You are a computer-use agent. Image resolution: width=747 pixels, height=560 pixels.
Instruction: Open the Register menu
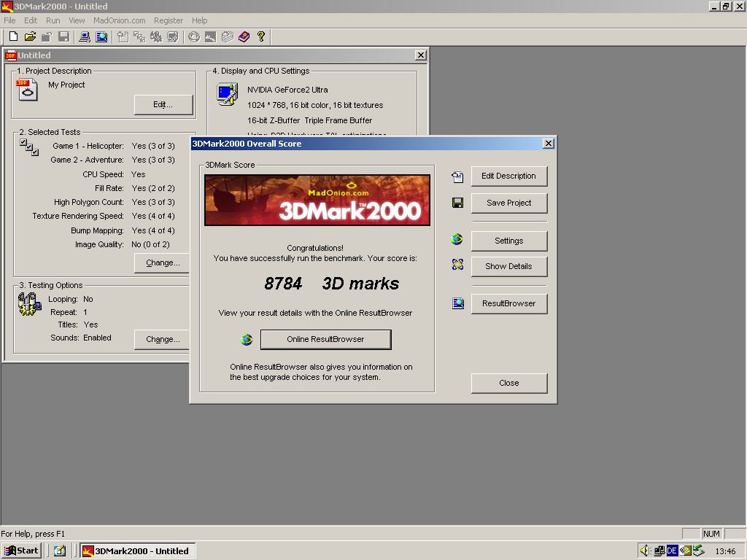click(169, 20)
